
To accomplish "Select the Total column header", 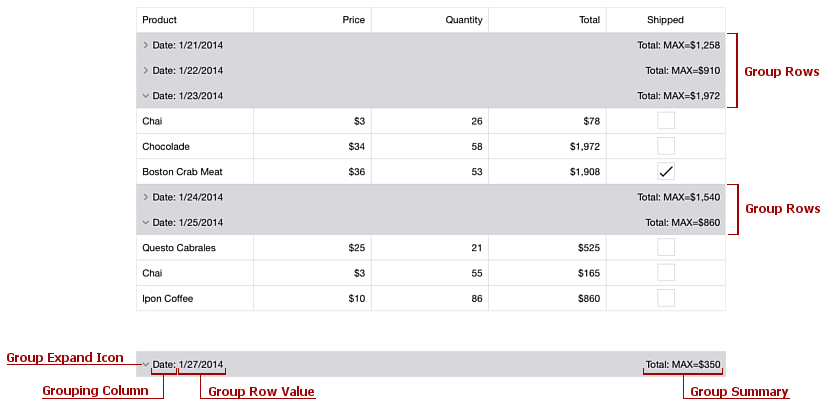I will (548, 20).
